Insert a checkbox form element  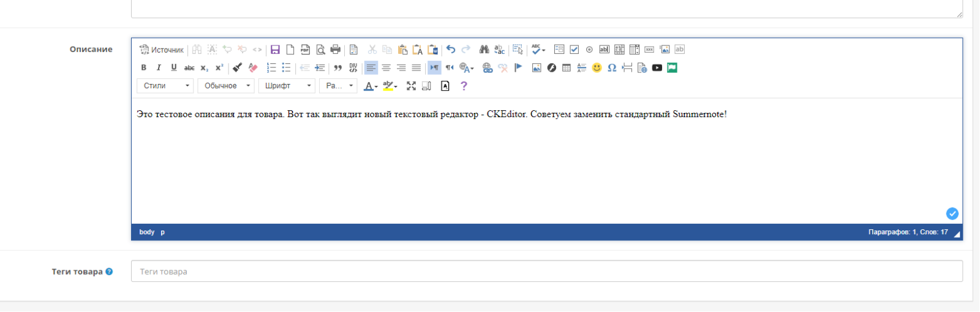[x=574, y=50]
